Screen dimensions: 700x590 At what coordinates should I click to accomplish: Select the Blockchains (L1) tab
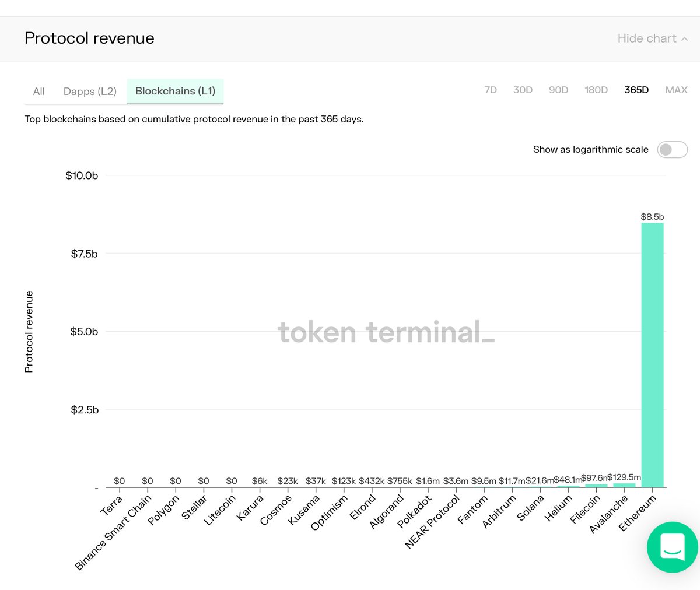175,91
